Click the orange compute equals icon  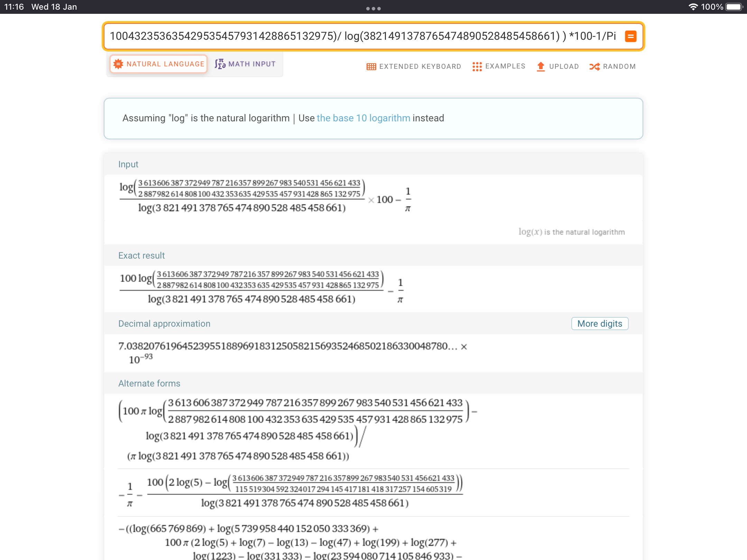[x=630, y=36]
